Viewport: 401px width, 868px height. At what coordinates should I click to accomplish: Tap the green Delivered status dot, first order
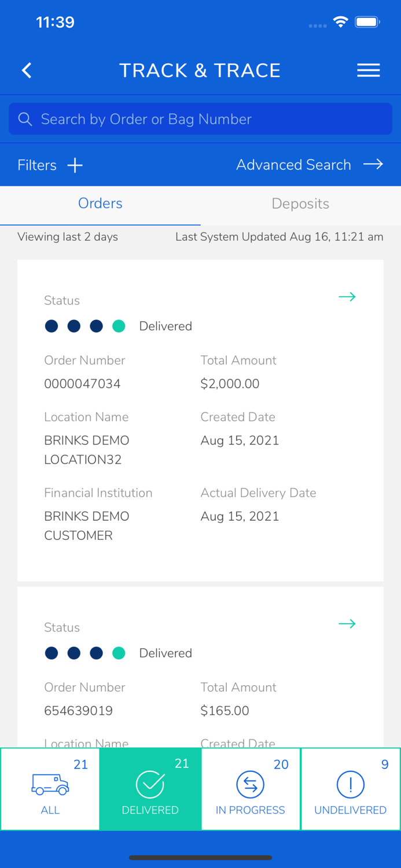click(x=119, y=326)
